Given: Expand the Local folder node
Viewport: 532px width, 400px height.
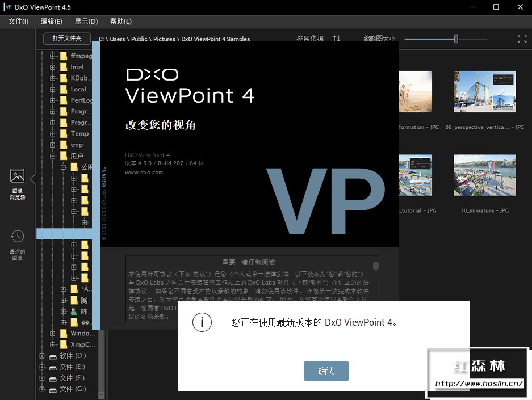Looking at the screenshot, I should point(53,90).
